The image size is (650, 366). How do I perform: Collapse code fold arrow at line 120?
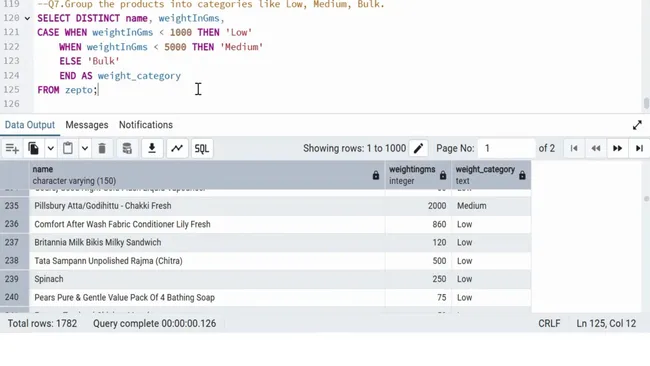click(27, 18)
